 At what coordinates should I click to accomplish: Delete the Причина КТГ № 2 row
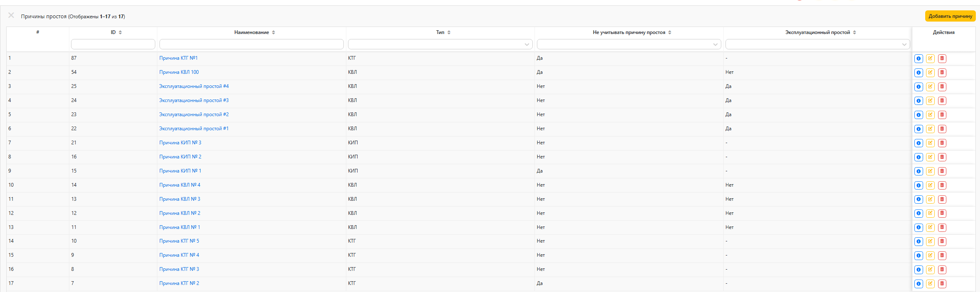tap(942, 284)
